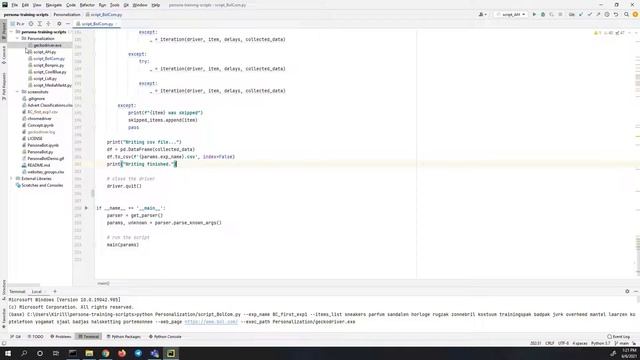Collapse the persona-training-scripts root folder

(11, 31)
